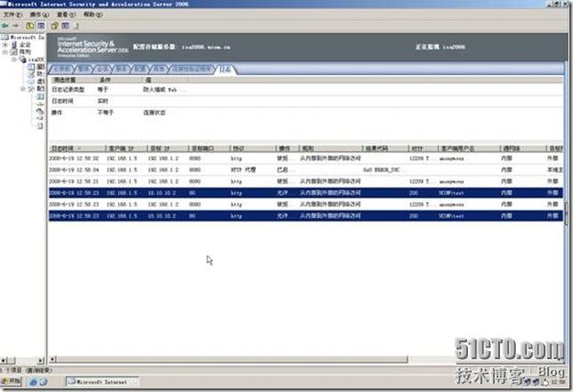The width and height of the screenshot is (573, 392).
Task: Click the Microsoft In... root tree node
Action: coord(22,37)
